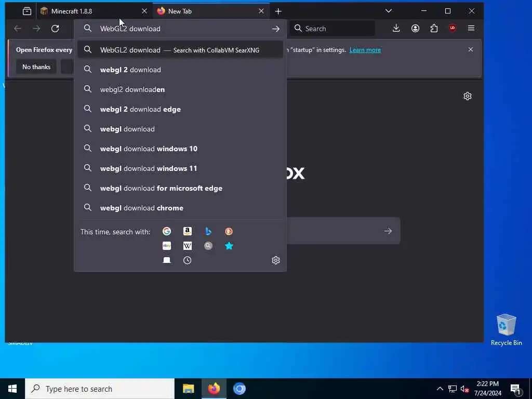
Task: Choose 'webgl download windows 11' suggestion
Action: click(180, 168)
